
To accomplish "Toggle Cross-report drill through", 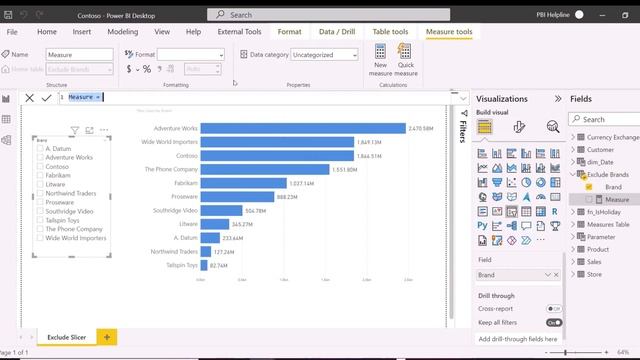I will point(553,309).
